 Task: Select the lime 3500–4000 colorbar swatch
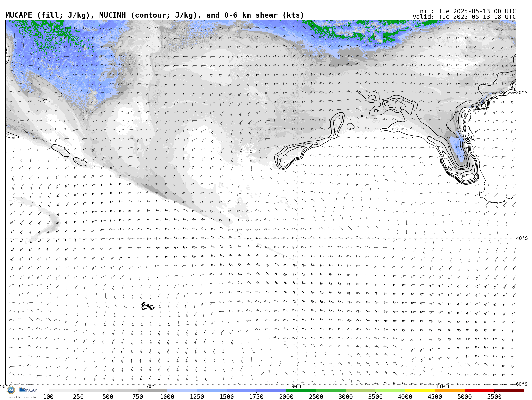pyautogui.click(x=390, y=391)
